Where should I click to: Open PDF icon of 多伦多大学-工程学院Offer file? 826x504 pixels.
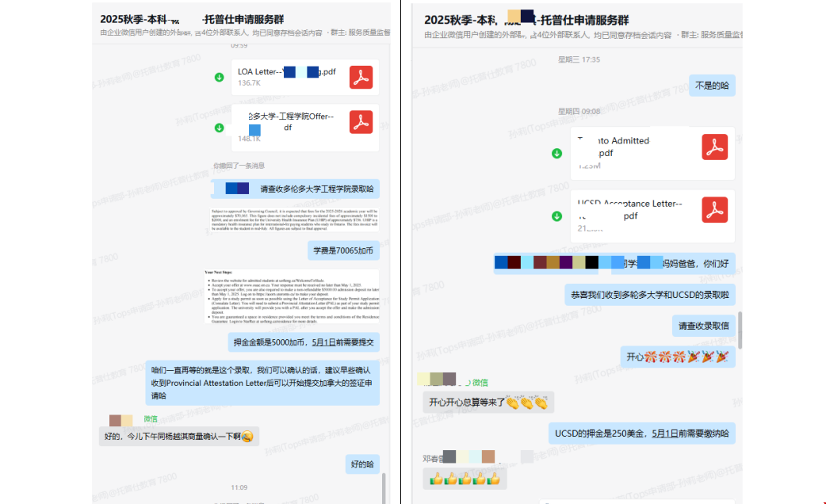(x=361, y=122)
